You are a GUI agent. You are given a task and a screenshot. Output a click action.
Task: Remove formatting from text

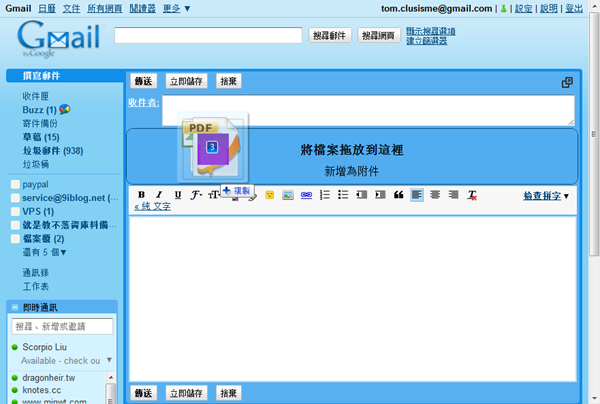(x=472, y=195)
